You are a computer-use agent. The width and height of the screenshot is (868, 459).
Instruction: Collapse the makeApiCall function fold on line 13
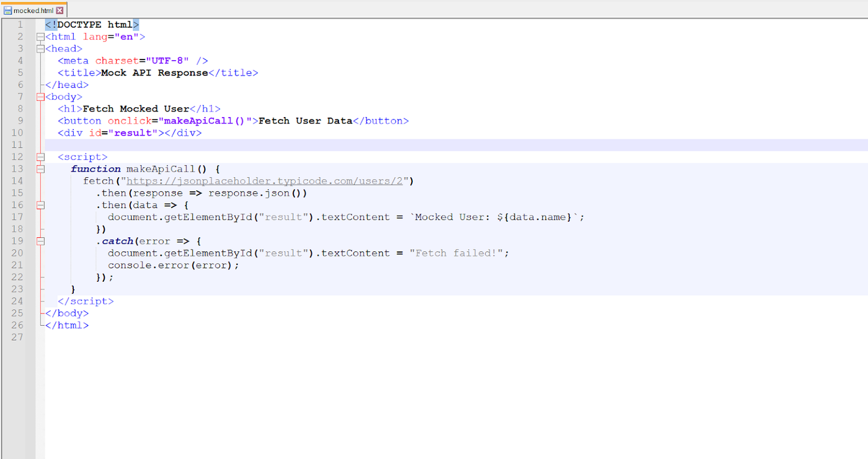(40, 168)
